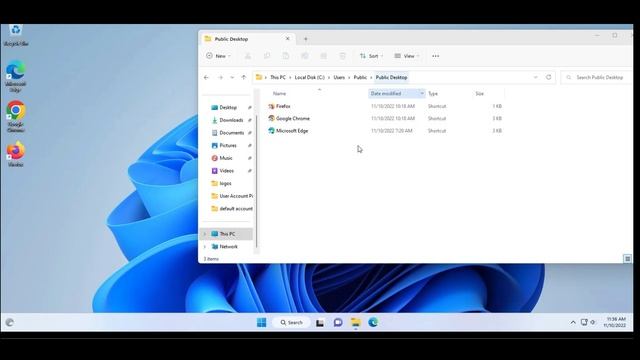
Task: Switch to large thumbnails view in status bar
Action: pyautogui.click(x=627, y=259)
